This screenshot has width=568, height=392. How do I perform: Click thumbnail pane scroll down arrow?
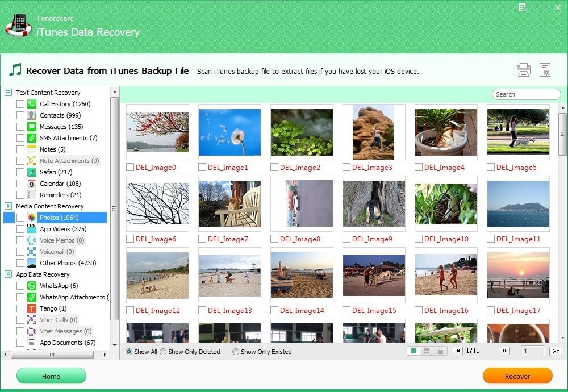click(x=562, y=338)
